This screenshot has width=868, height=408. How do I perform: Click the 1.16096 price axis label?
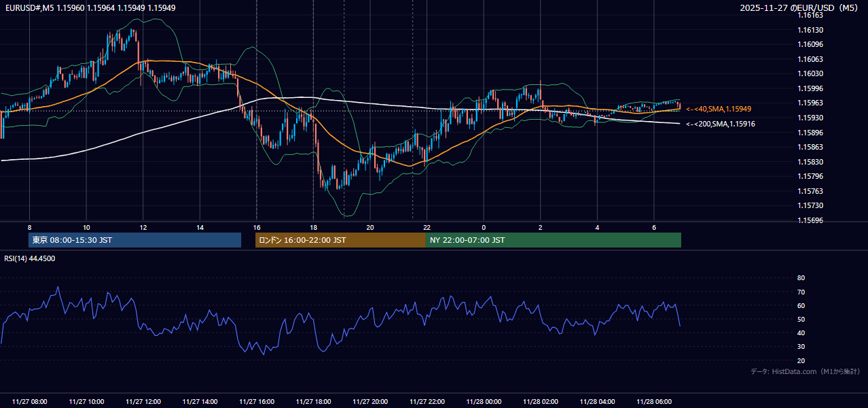tap(810, 44)
